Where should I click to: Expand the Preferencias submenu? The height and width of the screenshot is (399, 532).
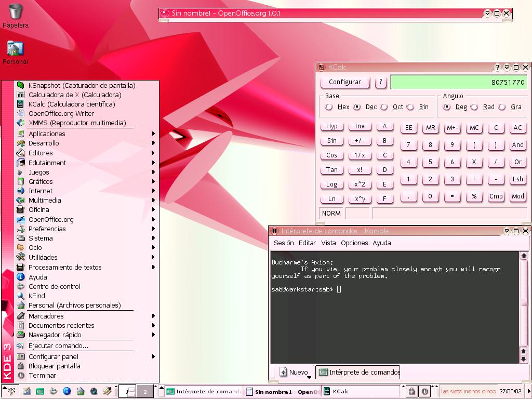87,229
